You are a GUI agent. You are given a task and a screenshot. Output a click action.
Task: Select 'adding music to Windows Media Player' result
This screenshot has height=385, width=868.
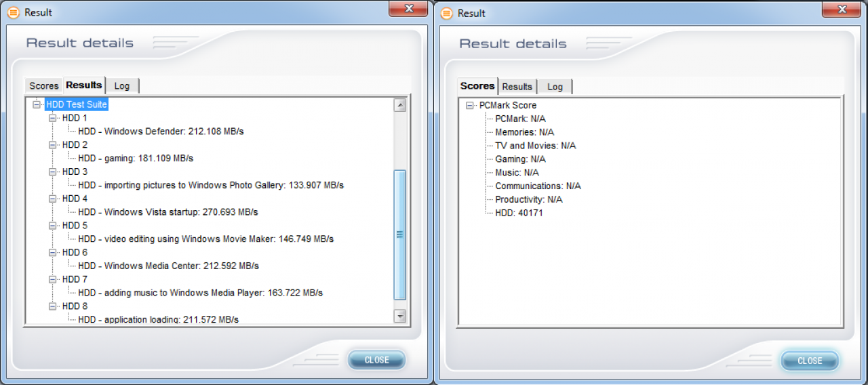[x=200, y=293]
